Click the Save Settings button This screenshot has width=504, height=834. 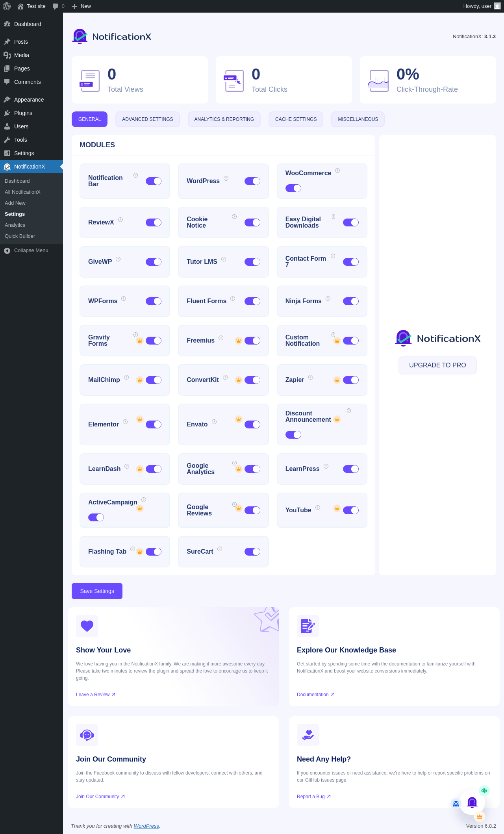97,591
